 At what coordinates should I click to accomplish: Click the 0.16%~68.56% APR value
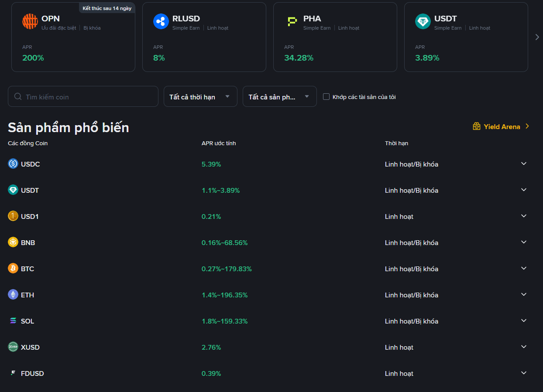click(224, 242)
